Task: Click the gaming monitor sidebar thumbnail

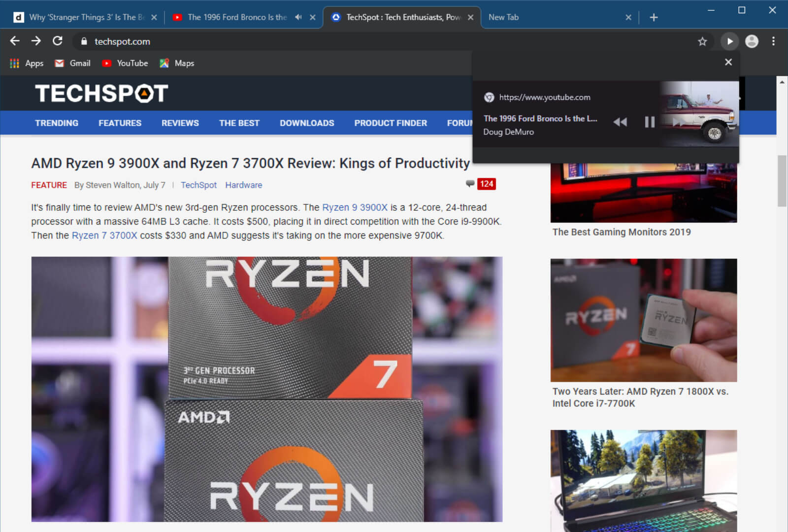Action: tap(644, 193)
